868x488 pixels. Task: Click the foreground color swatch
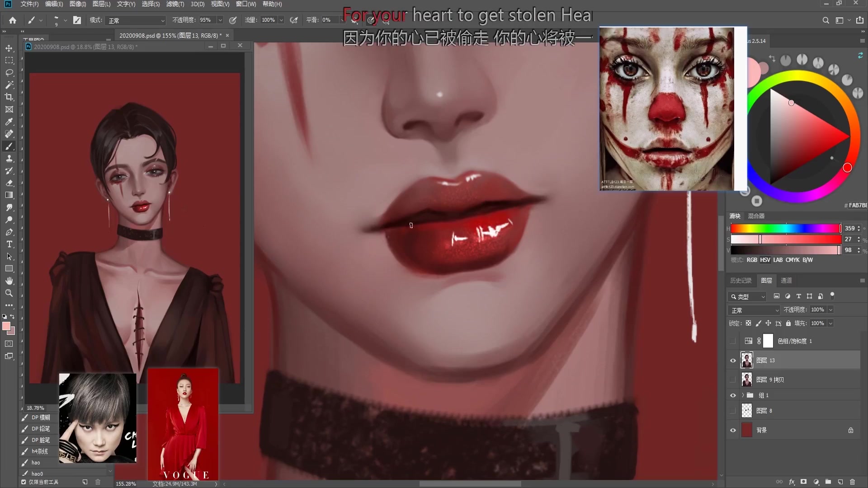tap(6, 326)
